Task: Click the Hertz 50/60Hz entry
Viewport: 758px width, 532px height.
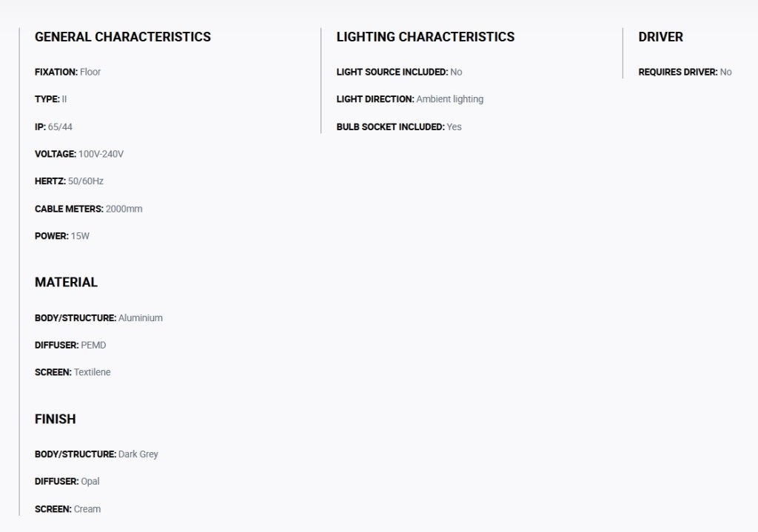Action: [x=69, y=181]
